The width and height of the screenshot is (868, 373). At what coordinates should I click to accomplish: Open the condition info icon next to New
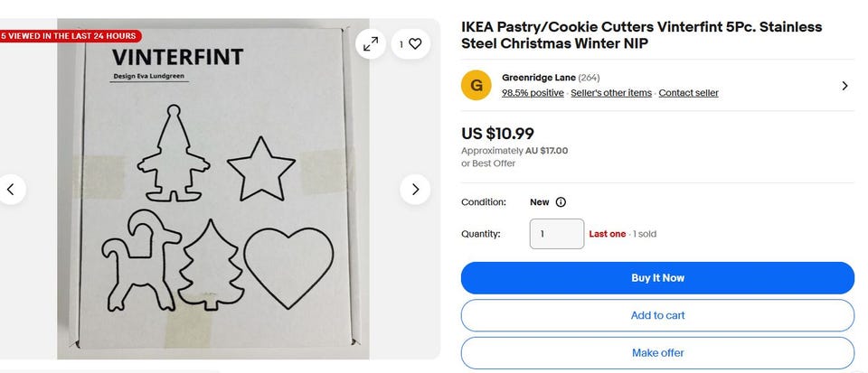[561, 202]
